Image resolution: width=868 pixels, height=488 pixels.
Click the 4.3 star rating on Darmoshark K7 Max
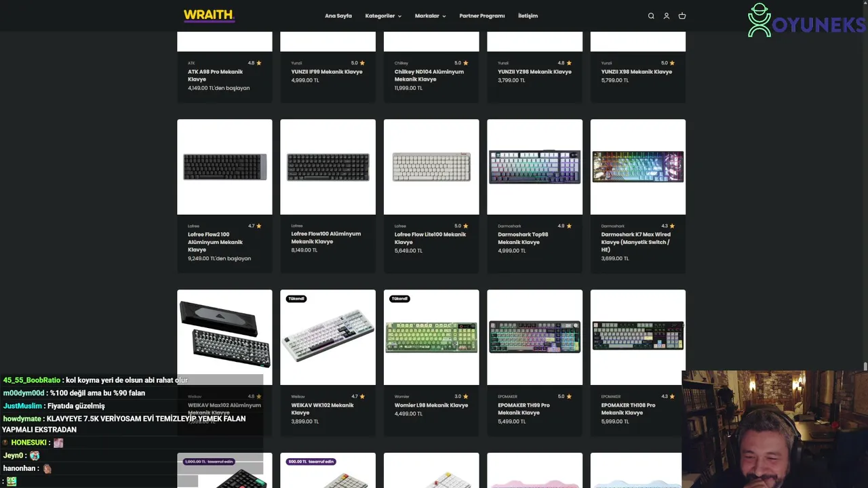668,226
